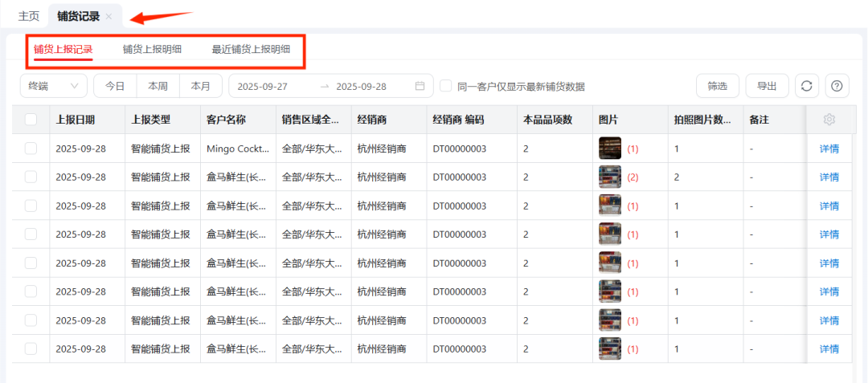Select 铺货上报记录 sub-tab

click(x=63, y=49)
